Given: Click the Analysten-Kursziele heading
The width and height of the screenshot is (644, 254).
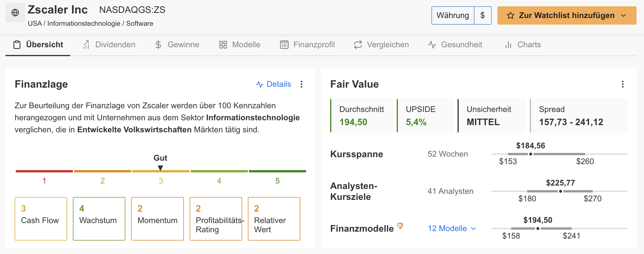Looking at the screenshot, I should point(354,191).
